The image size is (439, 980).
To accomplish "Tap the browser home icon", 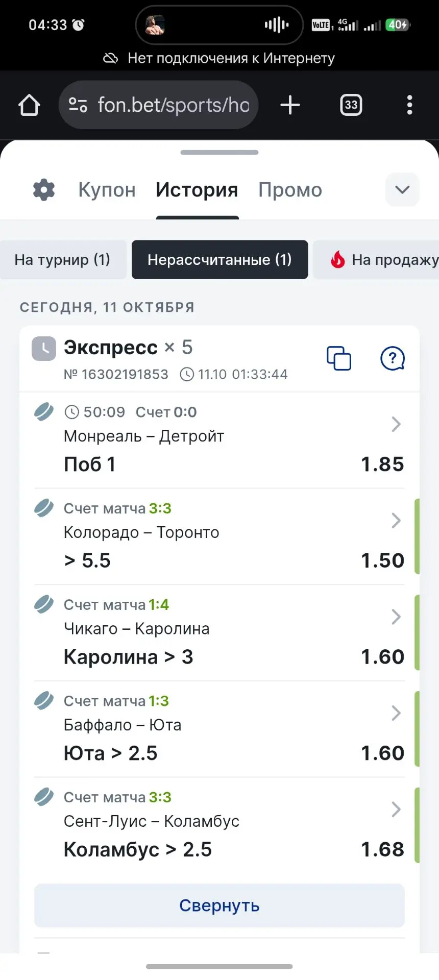I will 29,105.
